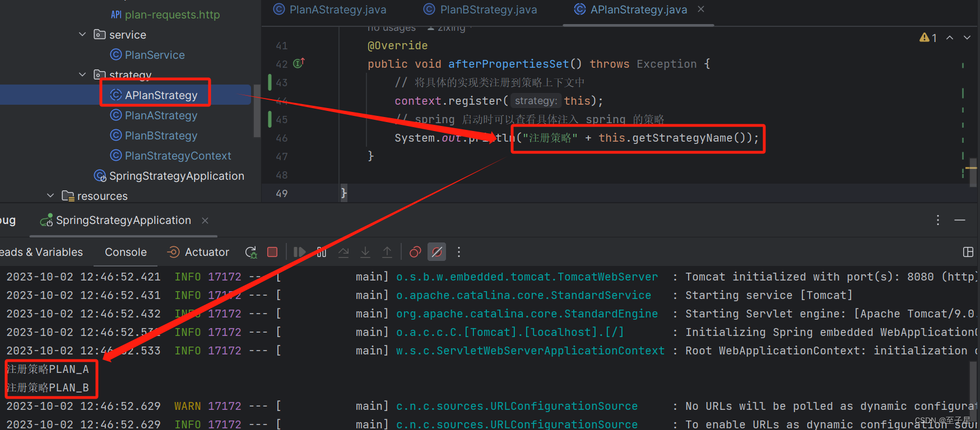Image resolution: width=980 pixels, height=430 pixels.
Task: Click the Actuator tab's orange icon
Action: point(174,253)
